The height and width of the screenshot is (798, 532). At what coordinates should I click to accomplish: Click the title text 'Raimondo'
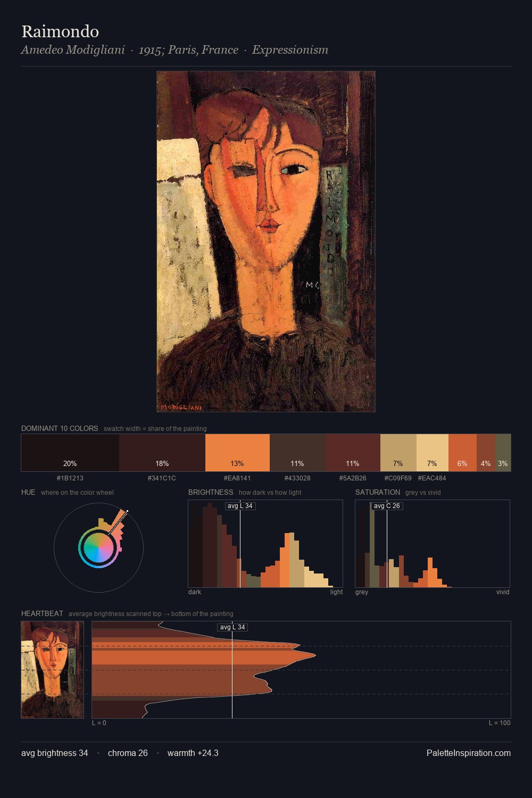click(x=60, y=31)
